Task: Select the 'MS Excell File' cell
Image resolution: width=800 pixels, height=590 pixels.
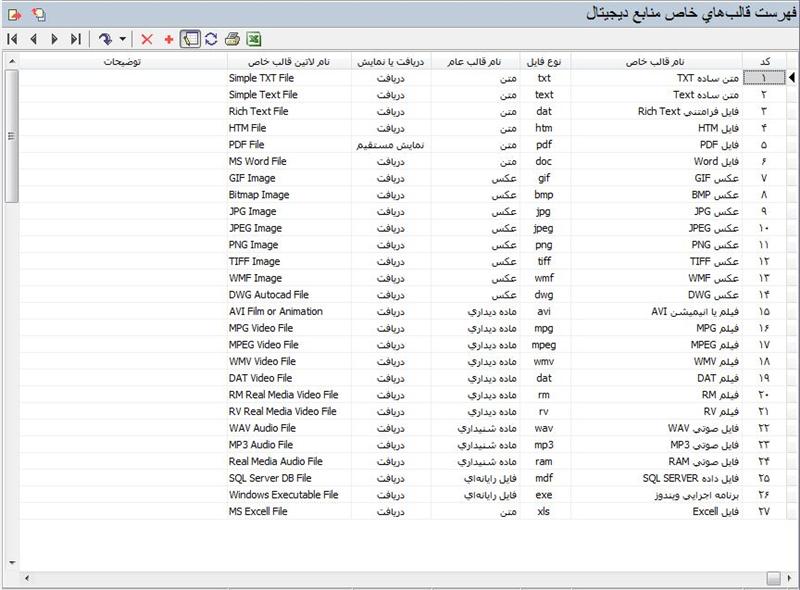Action: [289, 511]
